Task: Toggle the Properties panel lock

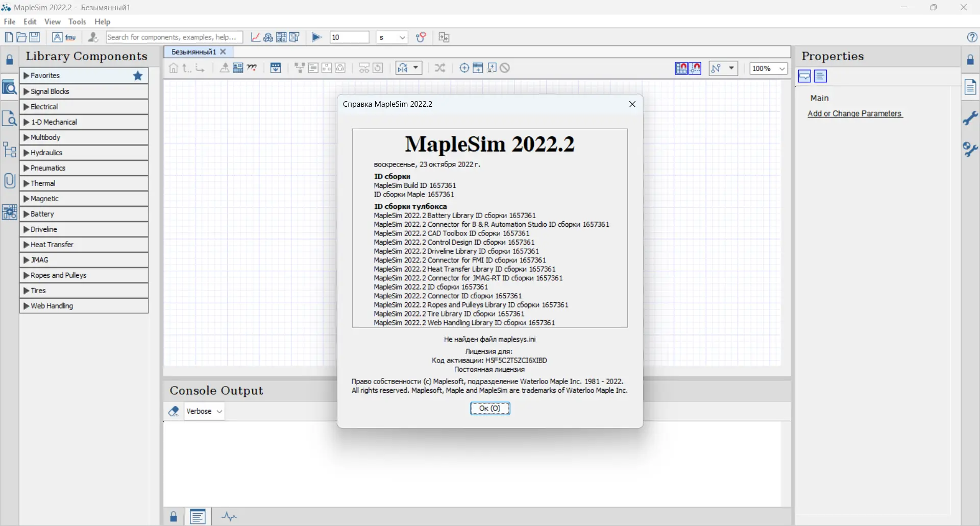Action: point(970,60)
